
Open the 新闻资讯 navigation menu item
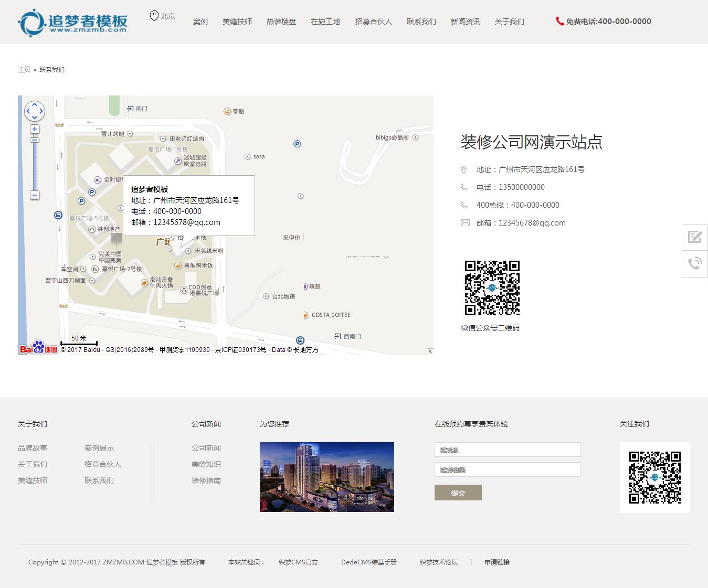click(465, 22)
